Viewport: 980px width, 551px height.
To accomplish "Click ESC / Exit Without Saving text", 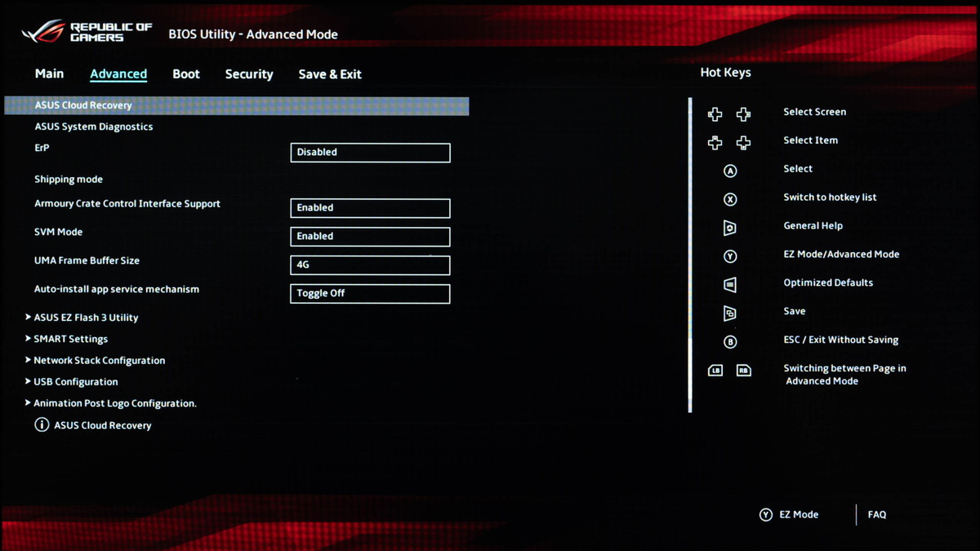I will (x=840, y=340).
